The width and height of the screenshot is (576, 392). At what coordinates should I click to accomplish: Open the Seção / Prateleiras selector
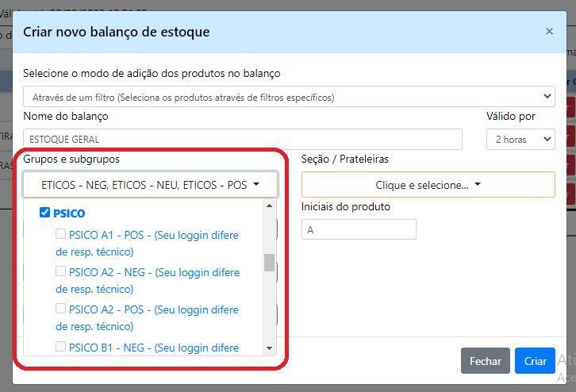428,185
